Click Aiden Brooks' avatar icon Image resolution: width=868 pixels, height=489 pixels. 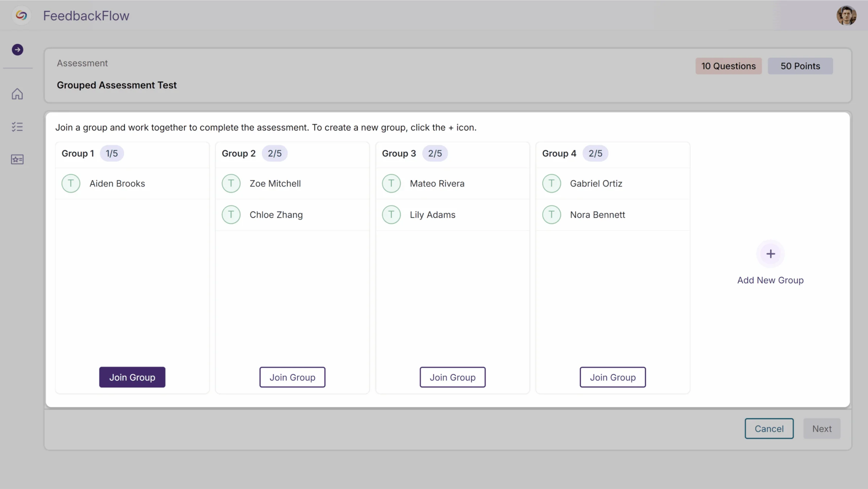pos(71,184)
